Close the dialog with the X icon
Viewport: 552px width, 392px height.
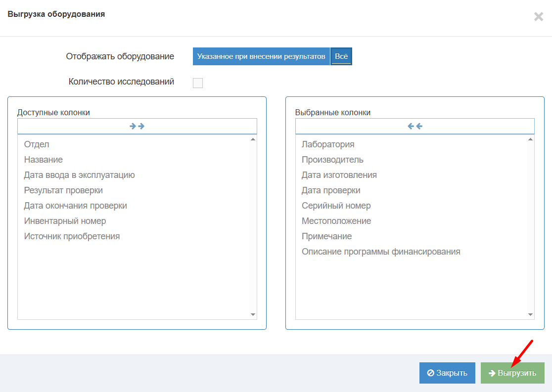click(539, 17)
